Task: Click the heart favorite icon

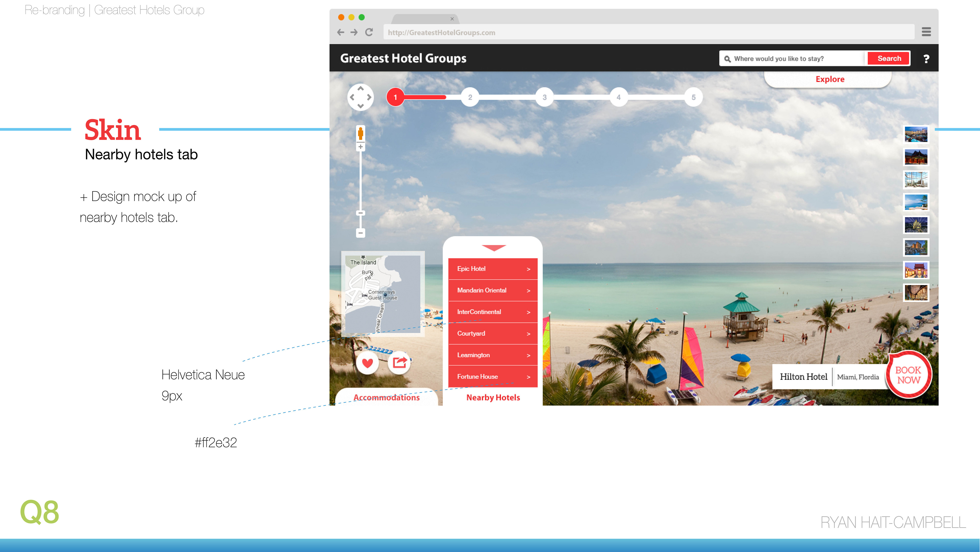Action: 367,363
